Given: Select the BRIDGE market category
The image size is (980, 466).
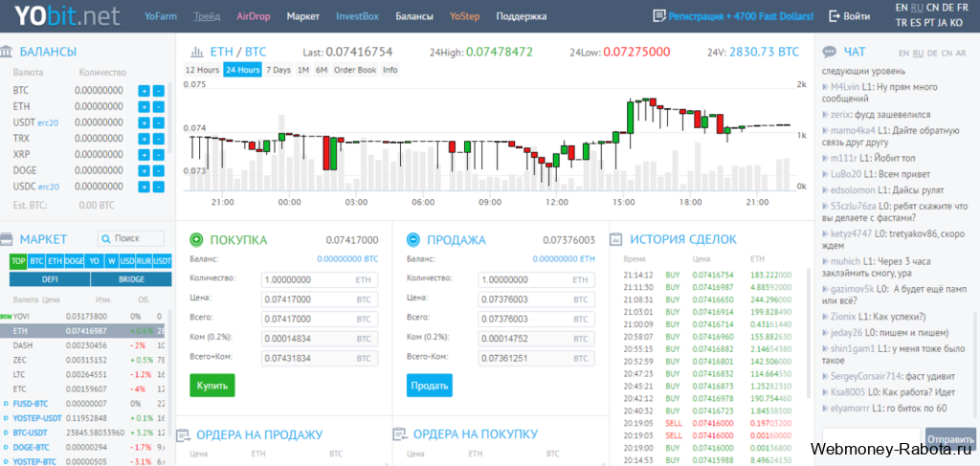Looking at the screenshot, I should 131,279.
